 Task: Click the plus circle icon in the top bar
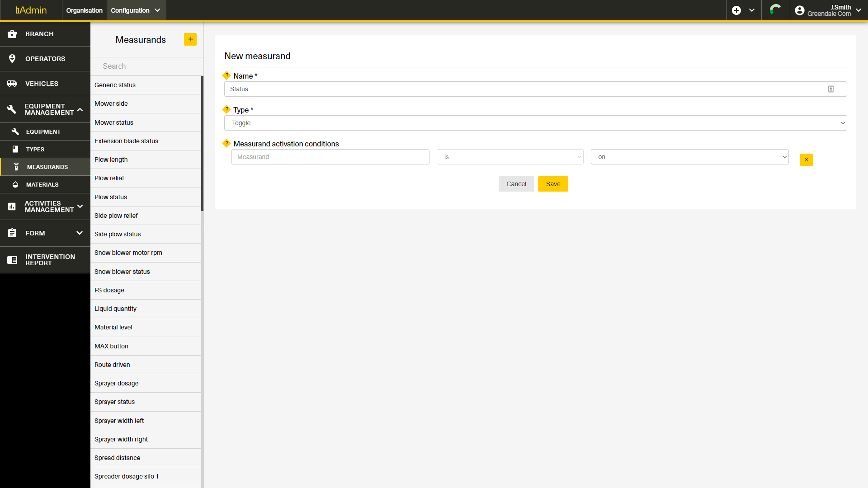coord(736,10)
